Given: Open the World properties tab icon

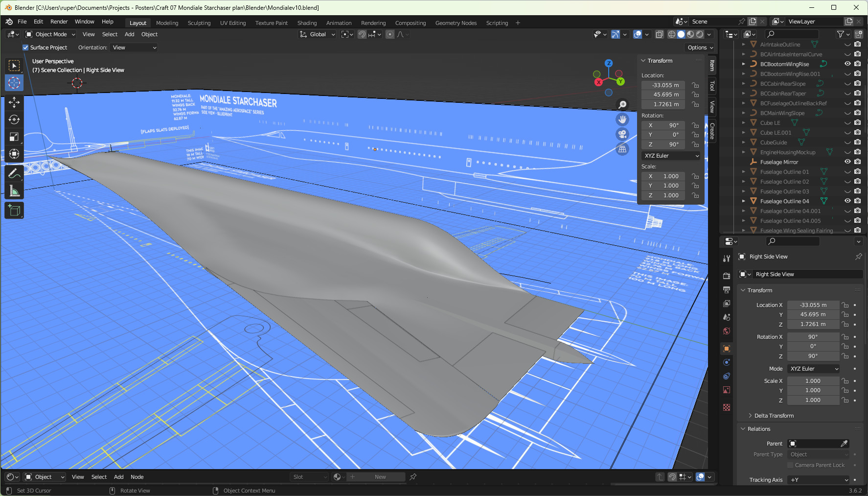Looking at the screenshot, I should pyautogui.click(x=727, y=331).
